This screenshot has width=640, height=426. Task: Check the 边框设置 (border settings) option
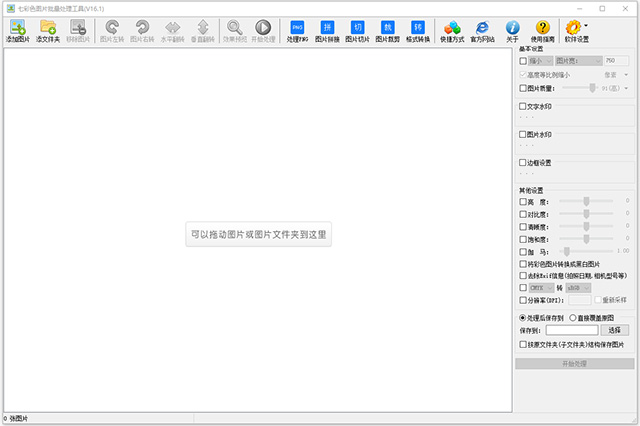click(522, 161)
